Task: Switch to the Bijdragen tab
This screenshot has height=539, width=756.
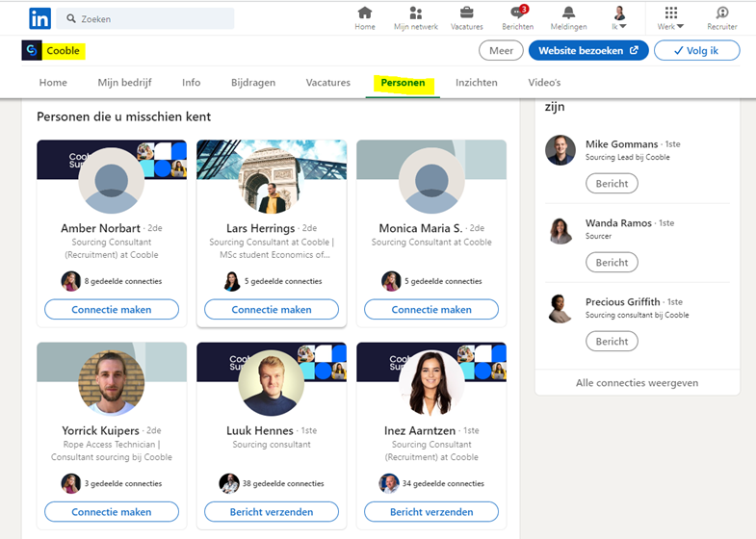Action: click(x=253, y=83)
